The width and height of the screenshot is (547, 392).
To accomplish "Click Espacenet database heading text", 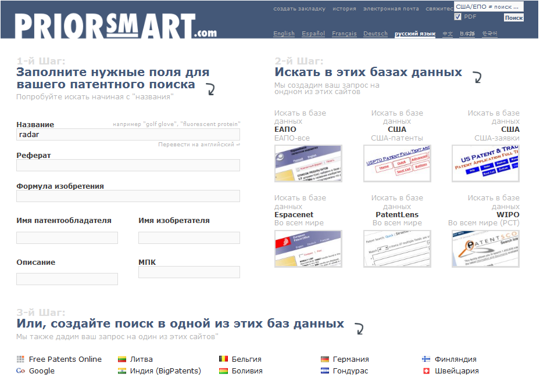I will (294, 215).
